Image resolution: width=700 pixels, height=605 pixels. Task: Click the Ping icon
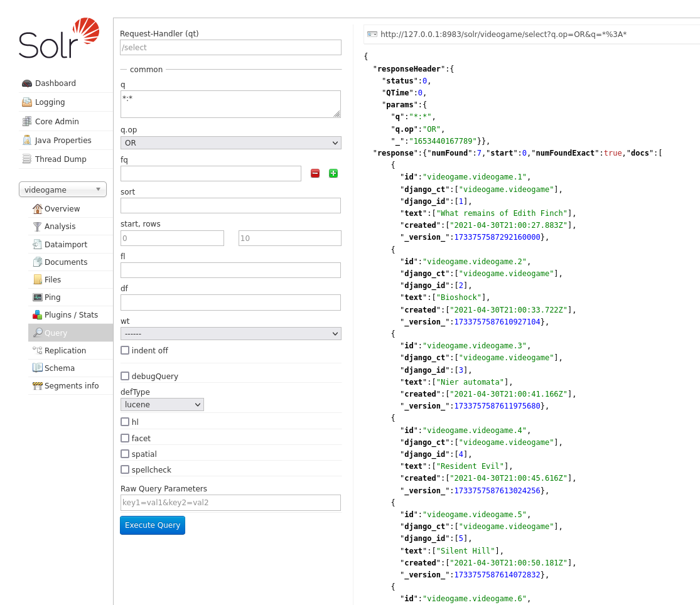[x=38, y=297]
